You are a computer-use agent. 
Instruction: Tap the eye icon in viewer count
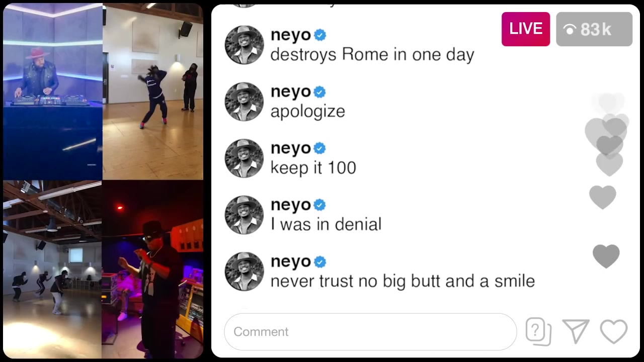point(570,30)
